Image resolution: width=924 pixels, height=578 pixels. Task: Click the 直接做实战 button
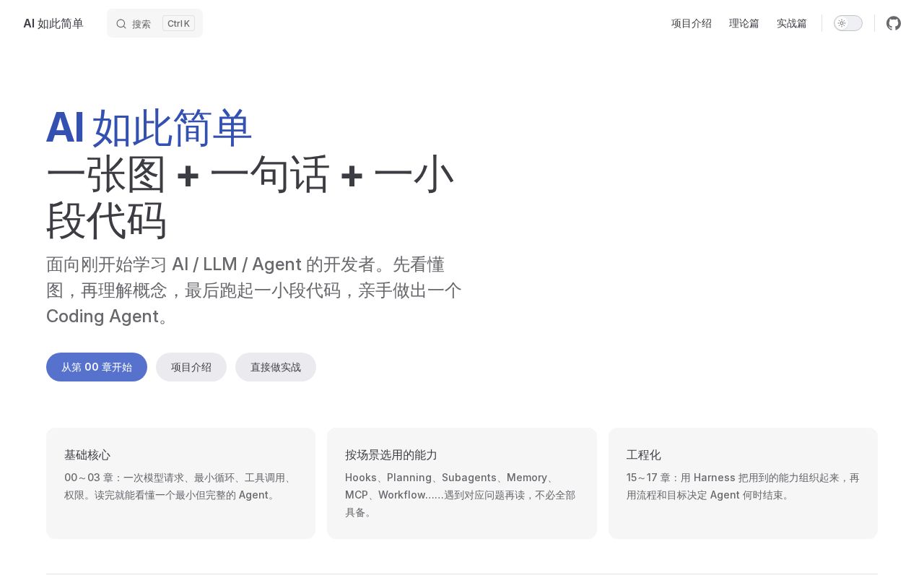pyautogui.click(x=276, y=367)
